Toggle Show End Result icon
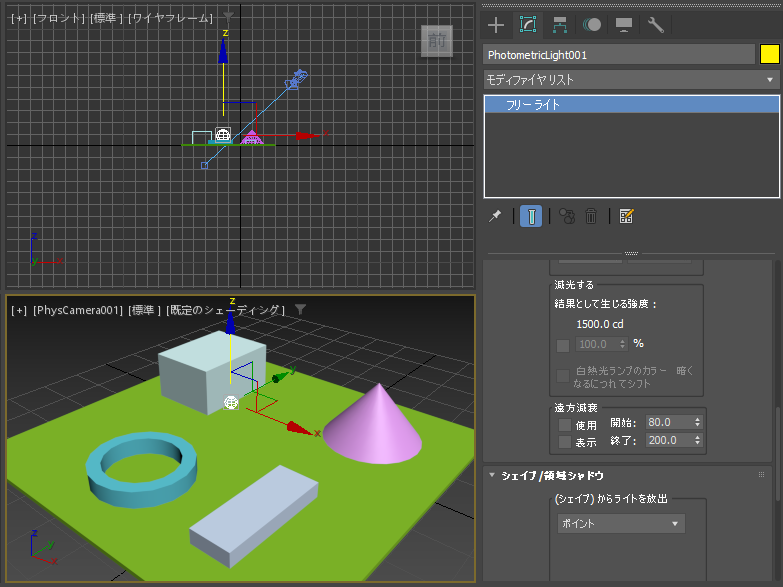Image resolution: width=783 pixels, height=587 pixels. click(x=531, y=216)
